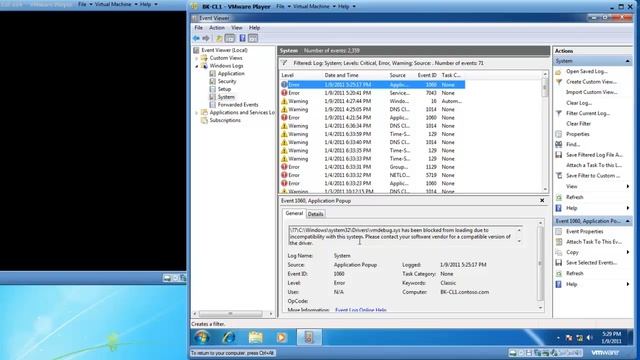
Task: Click the Back arrow in Event Viewer toolbar
Action: point(196,38)
